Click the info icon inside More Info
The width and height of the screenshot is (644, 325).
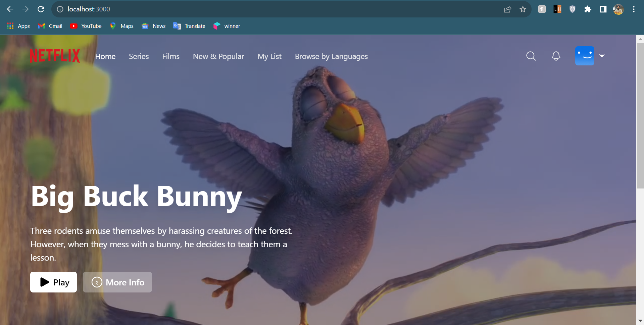click(97, 282)
